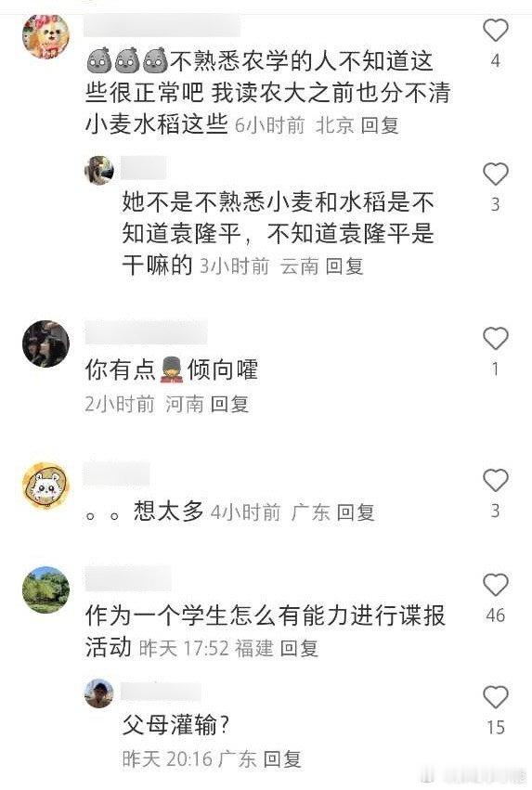Reply to the Yunnan comment
This screenshot has height=790, width=532.
[344, 266]
